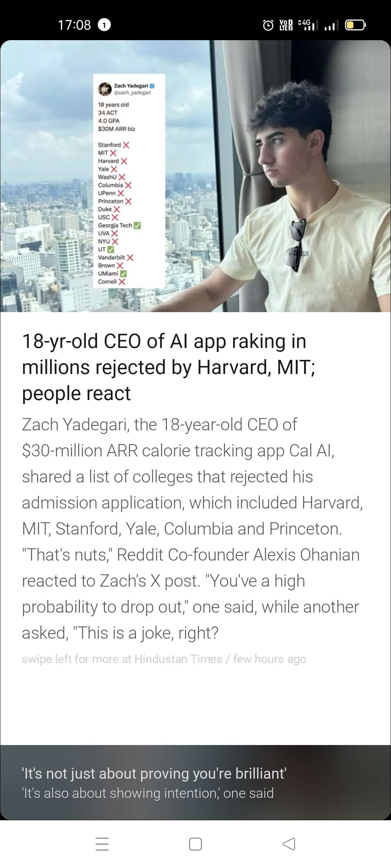Tap Zach Yadegari's profile avatar in tweet
Screen dimensions: 391x868
[x=105, y=89]
